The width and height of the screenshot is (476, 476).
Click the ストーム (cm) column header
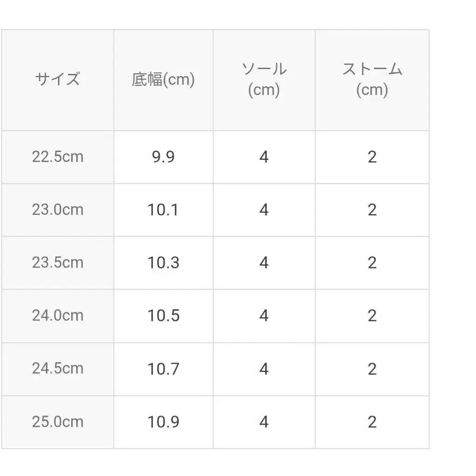point(372,79)
